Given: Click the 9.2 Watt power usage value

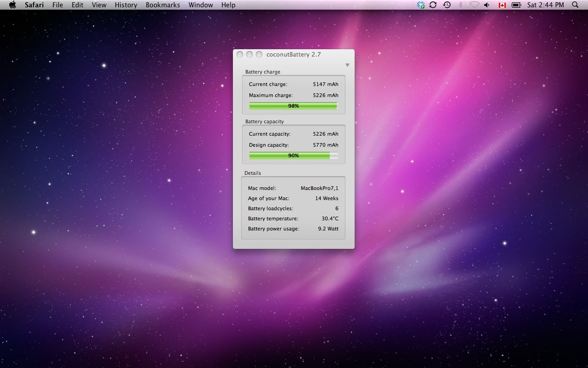Looking at the screenshot, I should click(x=328, y=229).
